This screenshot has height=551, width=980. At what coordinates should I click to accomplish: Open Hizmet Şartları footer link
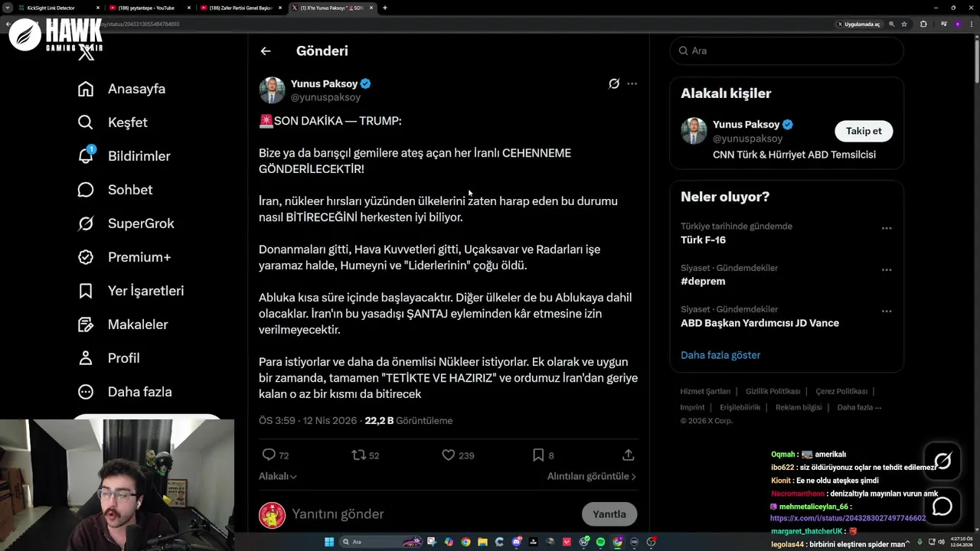click(x=705, y=391)
